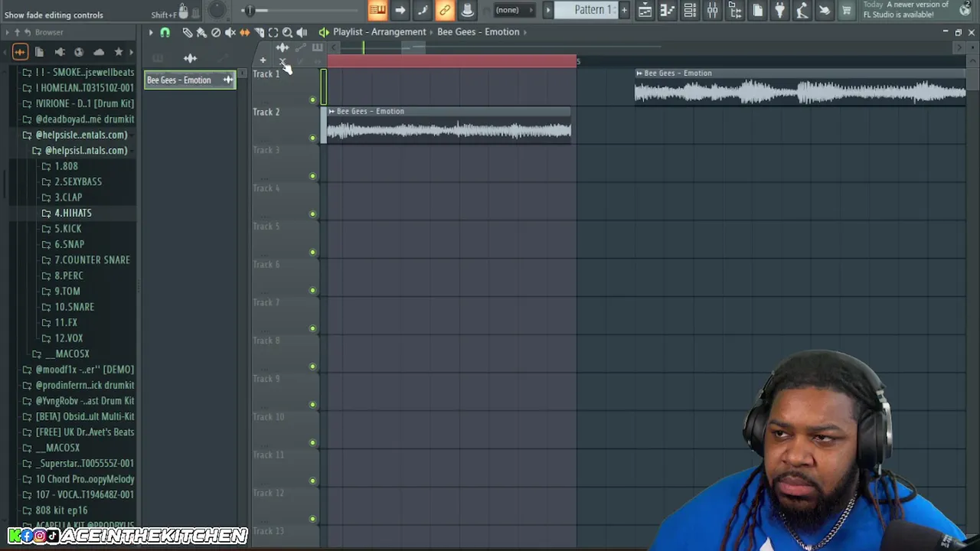Click the add track plus button
This screenshot has height=551, width=980.
(x=263, y=60)
